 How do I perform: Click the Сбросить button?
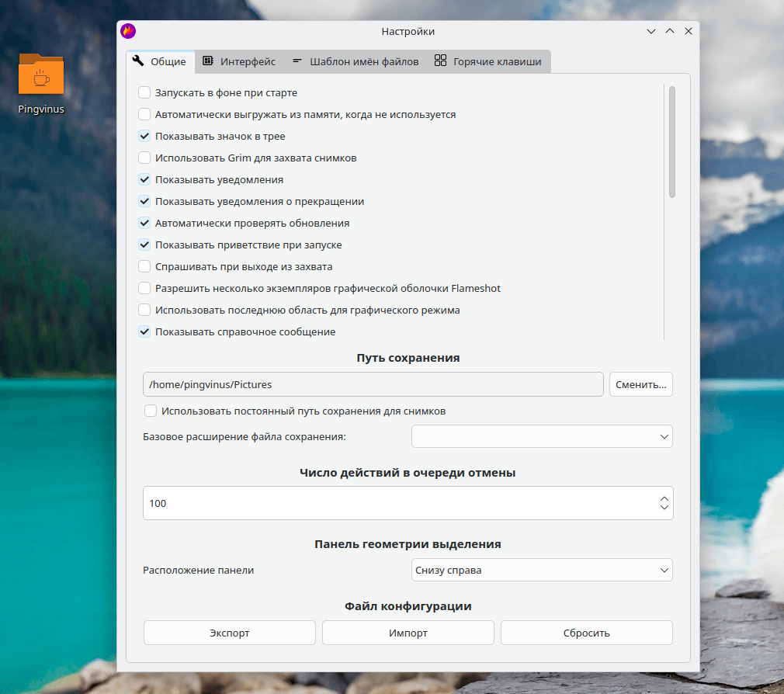pyautogui.click(x=586, y=633)
